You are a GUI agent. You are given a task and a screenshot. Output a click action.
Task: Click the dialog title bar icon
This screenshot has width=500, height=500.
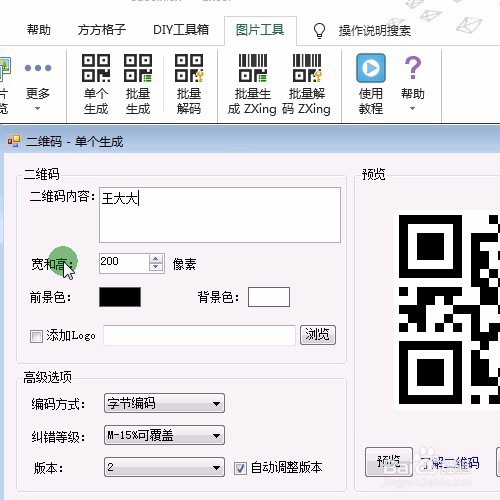14,141
